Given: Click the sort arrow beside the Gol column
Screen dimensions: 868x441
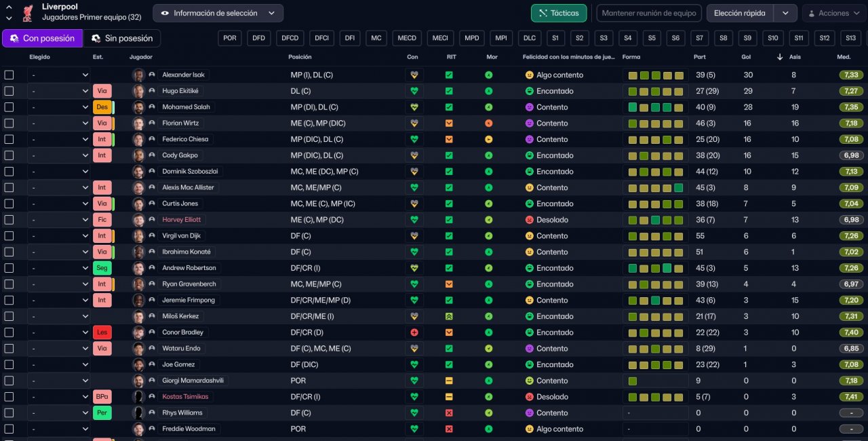Looking at the screenshot, I should tap(780, 57).
